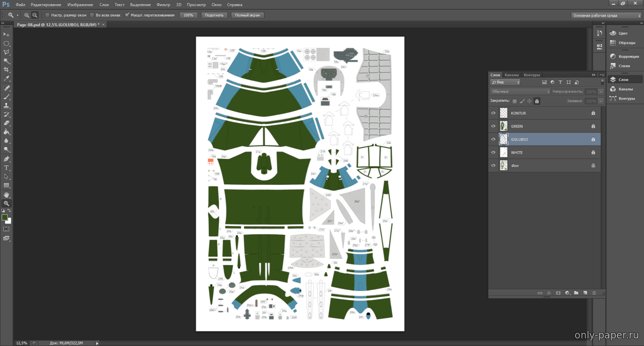Pick the Magic Wand tool
The height and width of the screenshot is (346, 644).
coord(7,61)
